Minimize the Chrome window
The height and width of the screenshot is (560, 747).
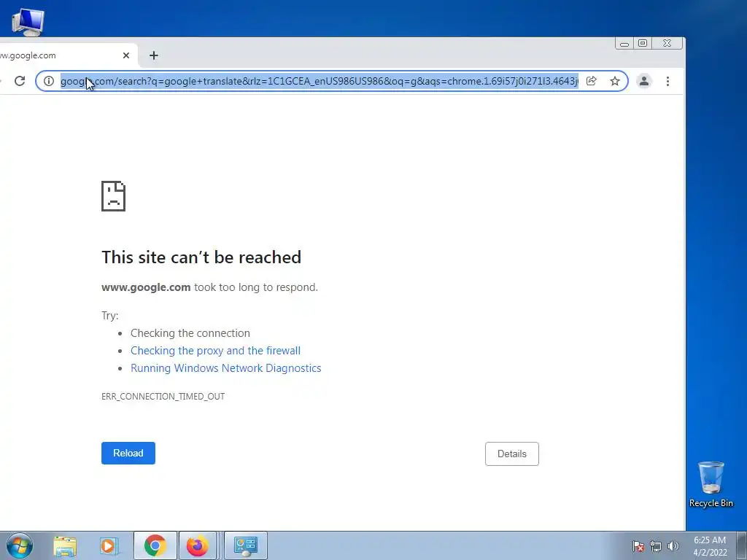point(624,44)
